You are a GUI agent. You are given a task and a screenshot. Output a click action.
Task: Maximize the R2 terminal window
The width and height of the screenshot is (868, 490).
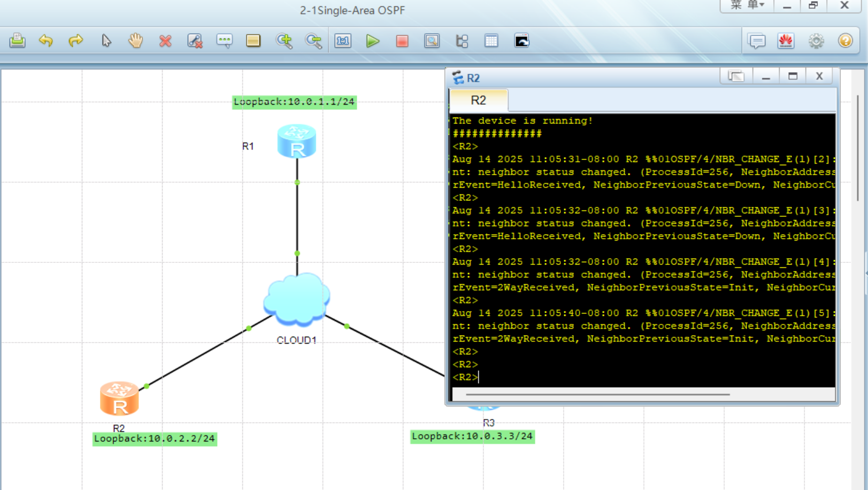pyautogui.click(x=793, y=76)
